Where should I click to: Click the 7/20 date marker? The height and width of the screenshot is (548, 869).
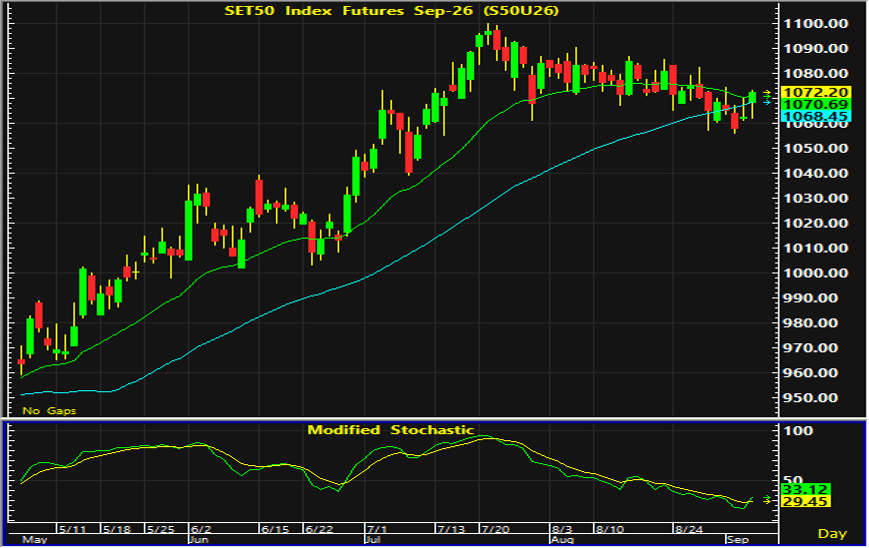(x=495, y=529)
